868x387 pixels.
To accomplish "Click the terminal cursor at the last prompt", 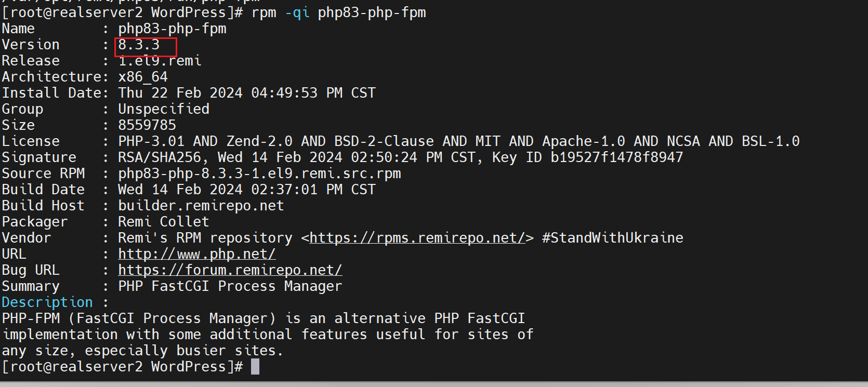I will pyautogui.click(x=255, y=367).
